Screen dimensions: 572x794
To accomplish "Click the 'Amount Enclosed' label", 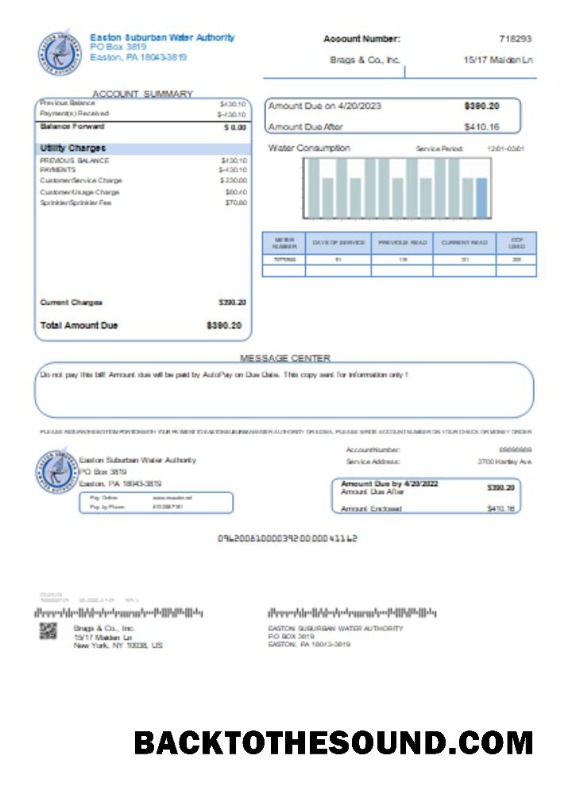I will 371,508.
